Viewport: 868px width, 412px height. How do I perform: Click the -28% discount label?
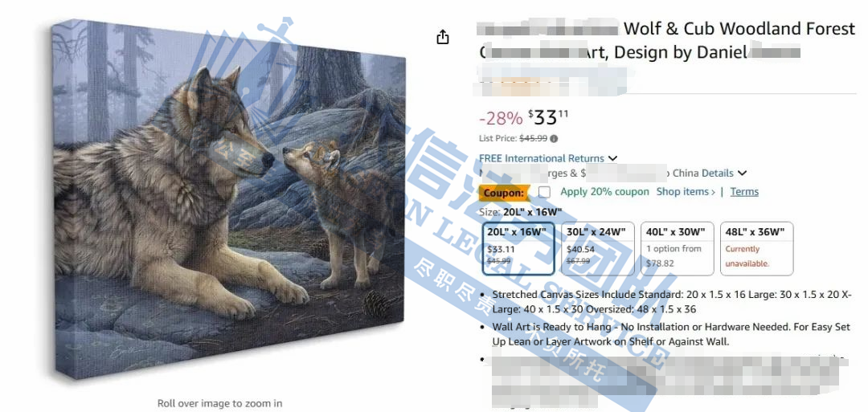501,118
